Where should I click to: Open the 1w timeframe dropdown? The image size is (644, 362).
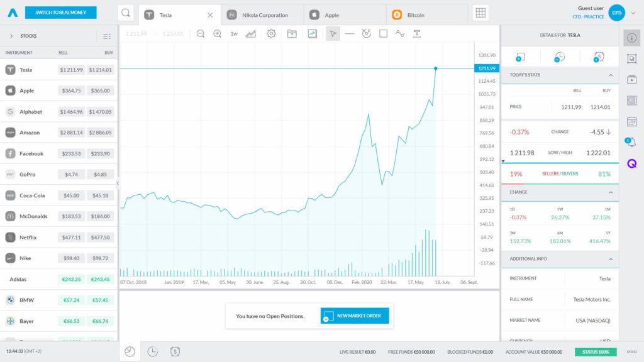click(233, 34)
